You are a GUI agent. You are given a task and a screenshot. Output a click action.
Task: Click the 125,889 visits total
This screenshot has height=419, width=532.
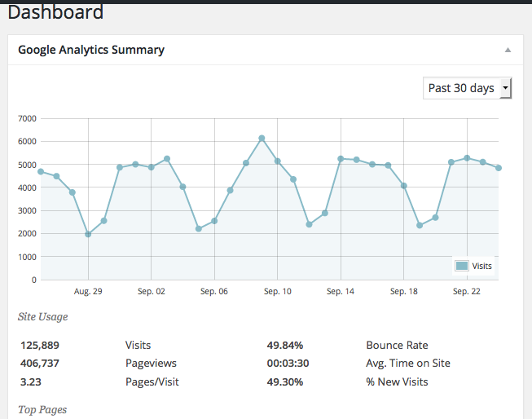tap(40, 345)
